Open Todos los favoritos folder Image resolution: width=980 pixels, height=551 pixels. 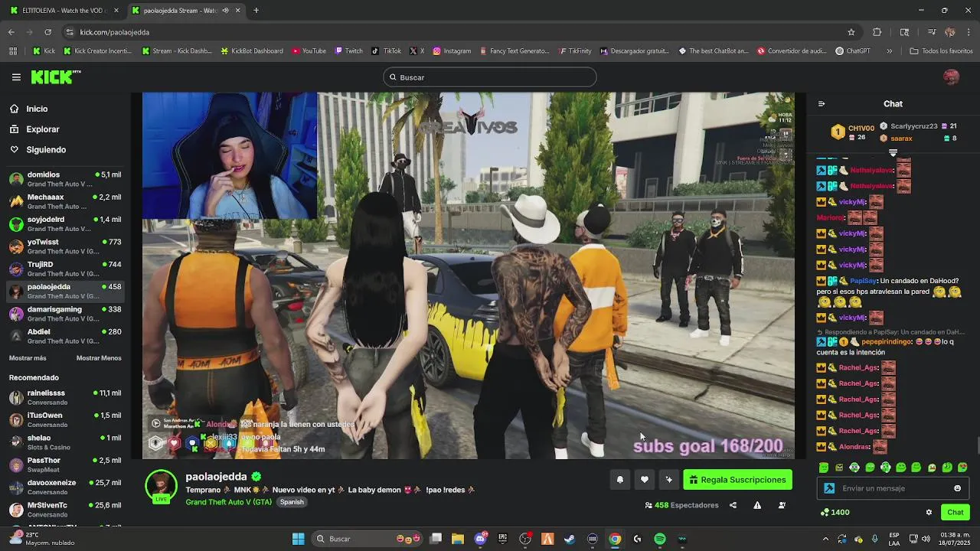click(941, 51)
